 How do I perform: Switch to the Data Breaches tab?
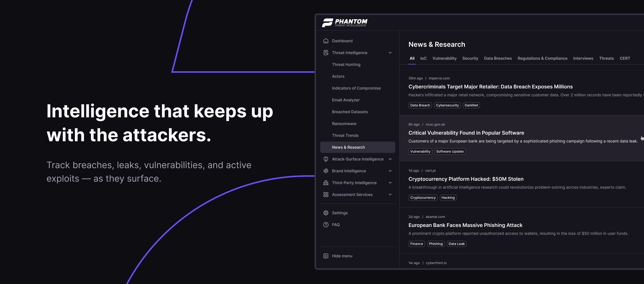coord(497,58)
